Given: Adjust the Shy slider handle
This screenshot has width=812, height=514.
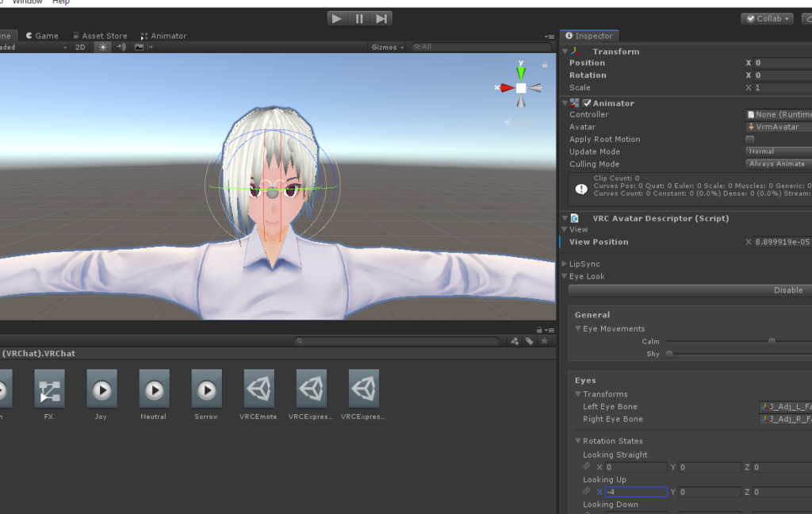Looking at the screenshot, I should click(x=669, y=354).
